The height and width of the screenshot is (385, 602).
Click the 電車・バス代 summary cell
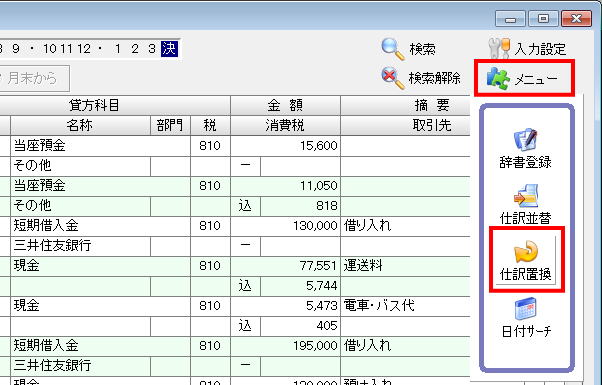[405, 306]
